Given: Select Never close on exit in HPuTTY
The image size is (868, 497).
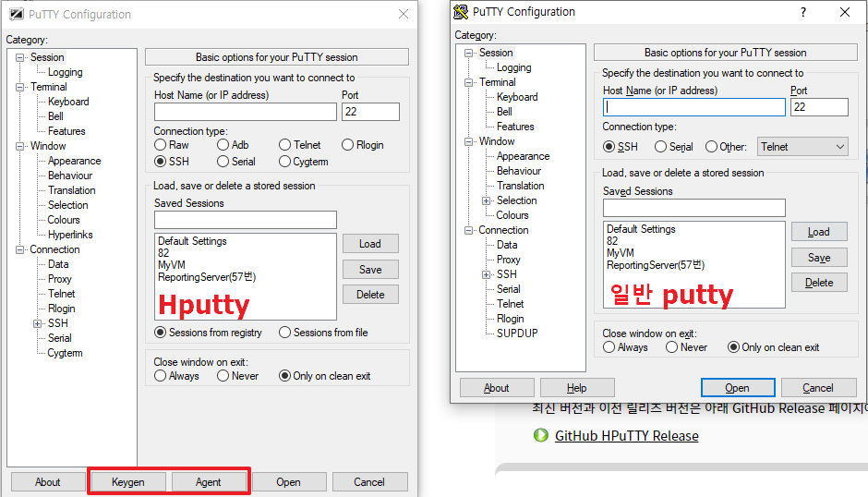Looking at the screenshot, I should click(223, 376).
